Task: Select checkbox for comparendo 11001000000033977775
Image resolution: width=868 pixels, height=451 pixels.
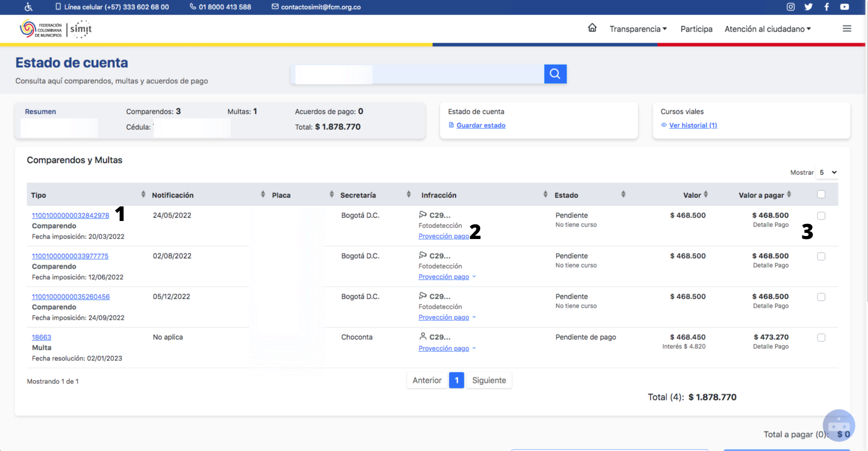Action: click(x=821, y=257)
